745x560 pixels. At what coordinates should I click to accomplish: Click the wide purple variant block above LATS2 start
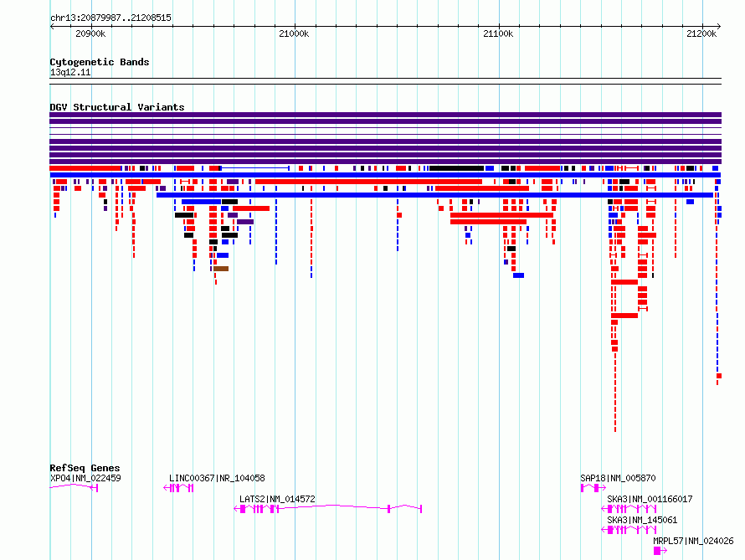(x=245, y=222)
